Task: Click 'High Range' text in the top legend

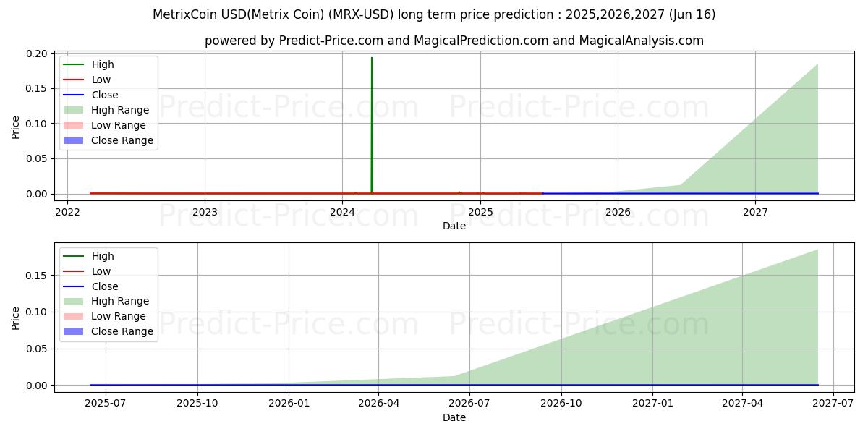Action: (x=120, y=110)
